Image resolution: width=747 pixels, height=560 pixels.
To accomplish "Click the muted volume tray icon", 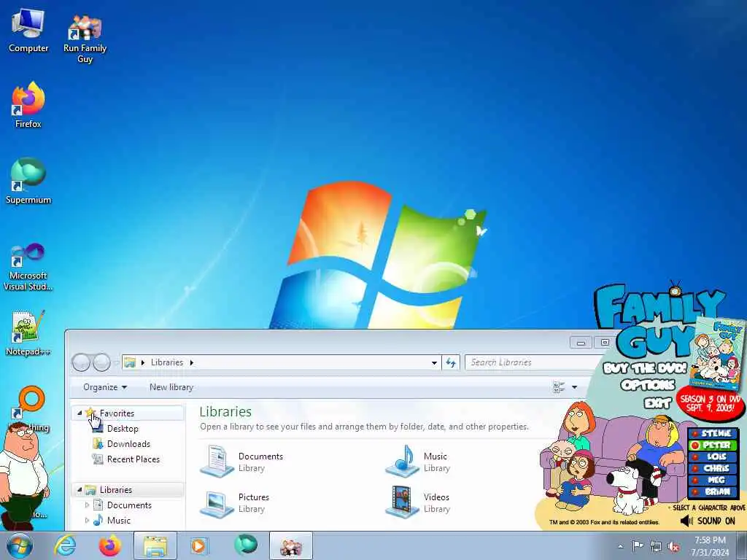I will click(x=673, y=547).
